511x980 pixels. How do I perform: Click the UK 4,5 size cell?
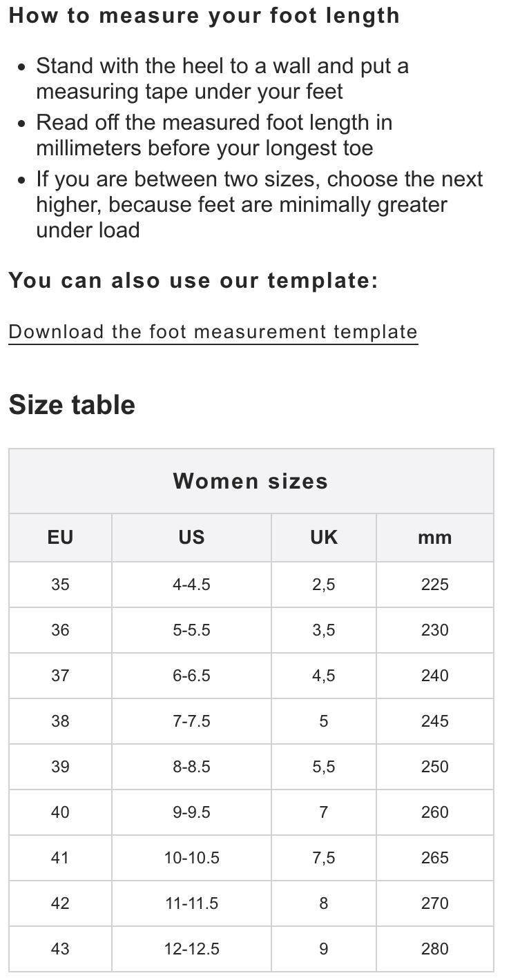323,676
